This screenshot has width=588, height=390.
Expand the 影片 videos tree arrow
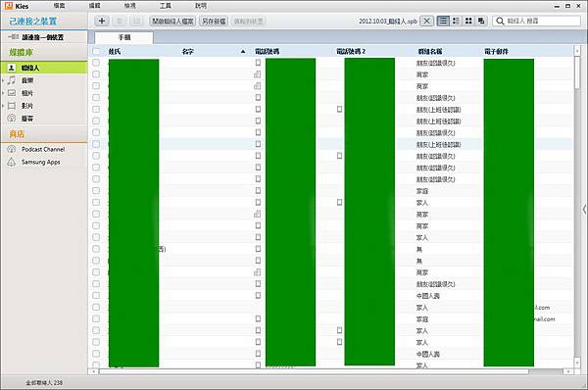(x=3, y=106)
